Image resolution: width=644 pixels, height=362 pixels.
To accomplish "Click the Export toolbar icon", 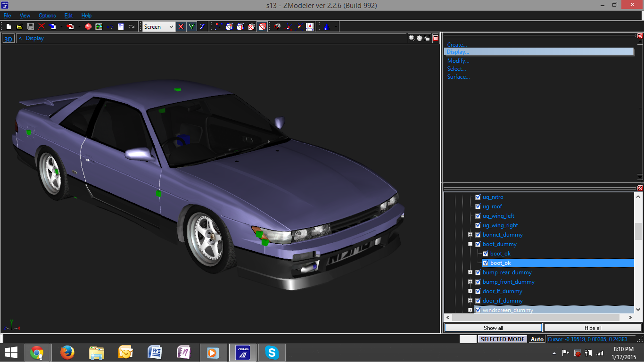I will point(71,27).
